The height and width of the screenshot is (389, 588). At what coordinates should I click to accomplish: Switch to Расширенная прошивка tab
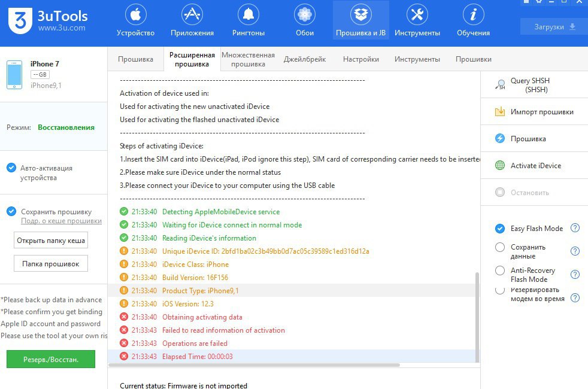tap(192, 59)
